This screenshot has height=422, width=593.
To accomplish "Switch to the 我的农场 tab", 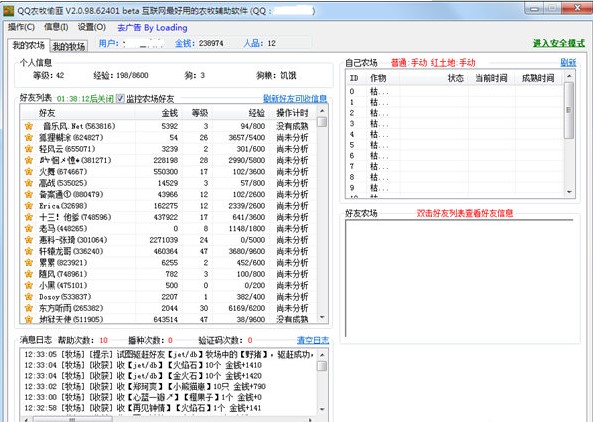I will pos(28,45).
